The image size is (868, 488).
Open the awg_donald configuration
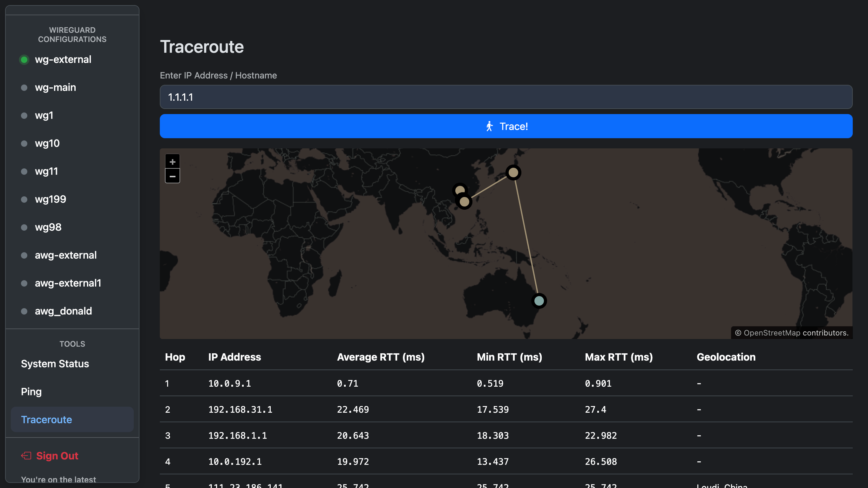[63, 311]
